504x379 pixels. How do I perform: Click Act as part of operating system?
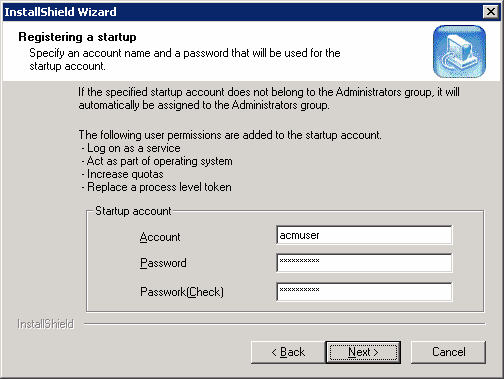pyautogui.click(x=157, y=161)
